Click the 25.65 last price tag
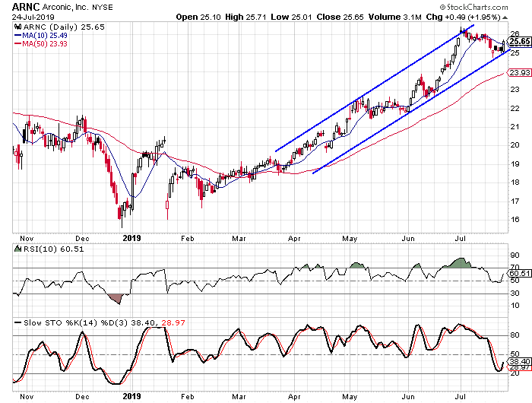Image resolution: width=532 pixels, height=403 pixels. point(519,41)
